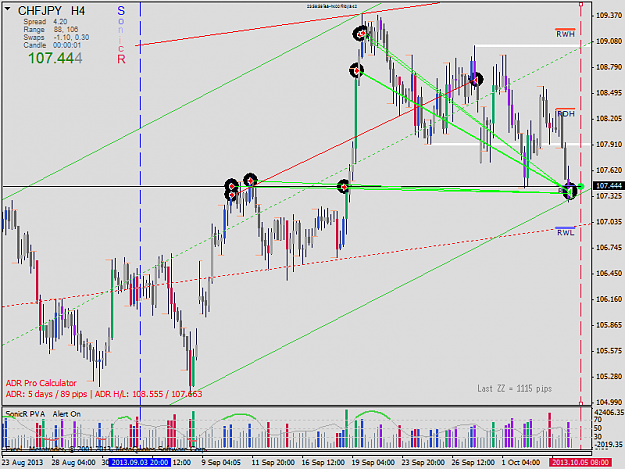Click the 28 Aug 04:00 date label

(x=74, y=463)
